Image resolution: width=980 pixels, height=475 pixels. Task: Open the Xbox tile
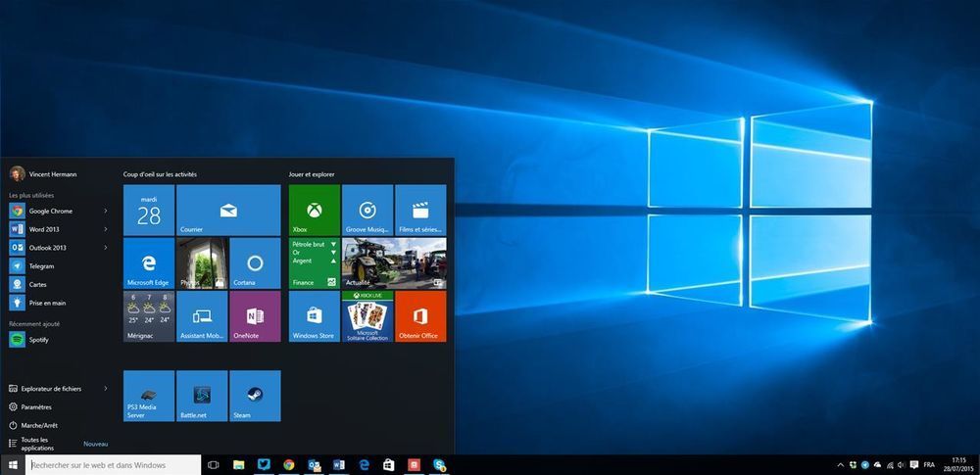[x=314, y=210]
